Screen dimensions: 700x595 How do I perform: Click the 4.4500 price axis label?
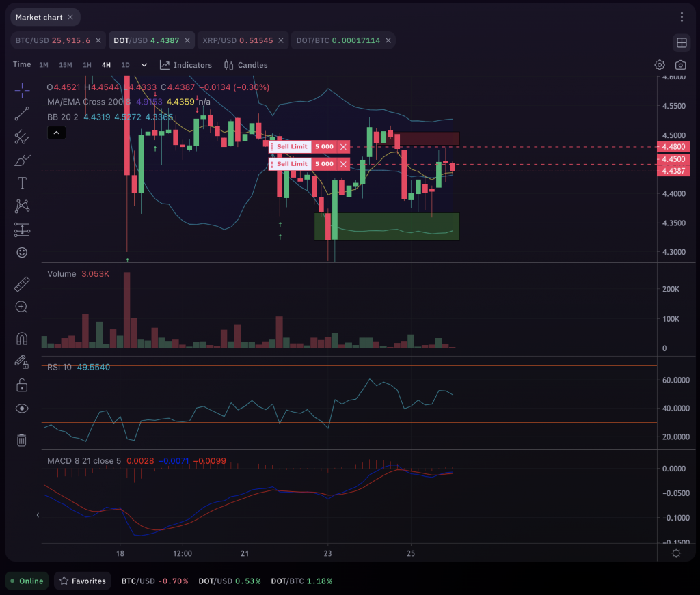coord(673,159)
